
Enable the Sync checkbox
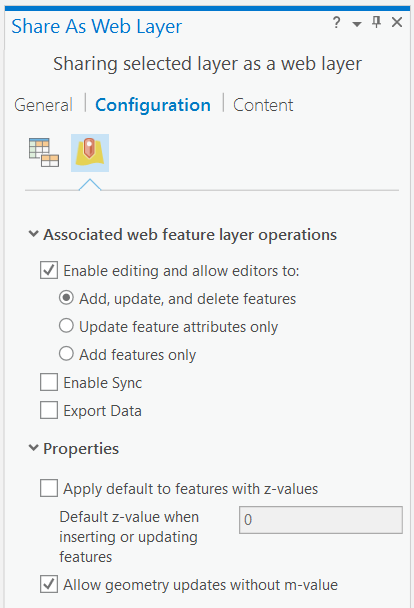click(49, 382)
